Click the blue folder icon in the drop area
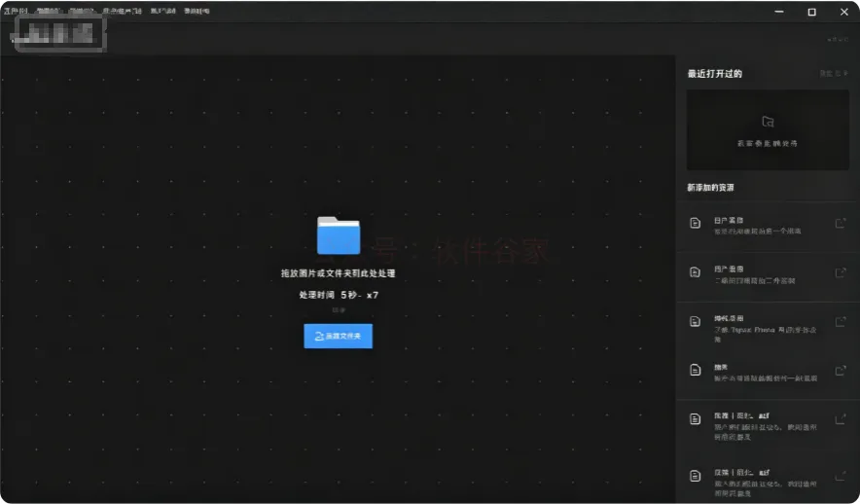The image size is (860, 504). [339, 235]
